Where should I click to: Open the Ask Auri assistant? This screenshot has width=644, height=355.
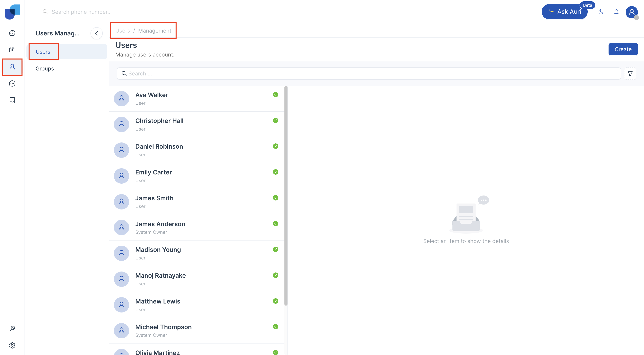point(564,12)
